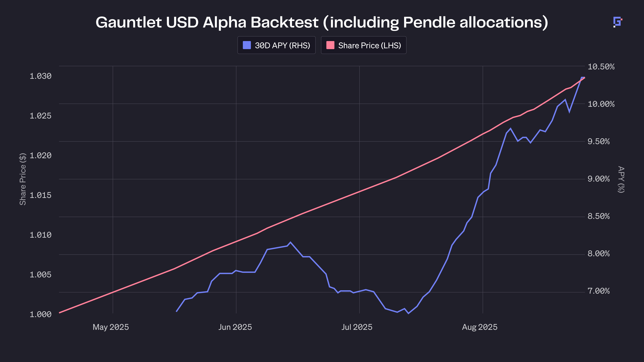Click the 7.00% APY tick label

(x=599, y=291)
